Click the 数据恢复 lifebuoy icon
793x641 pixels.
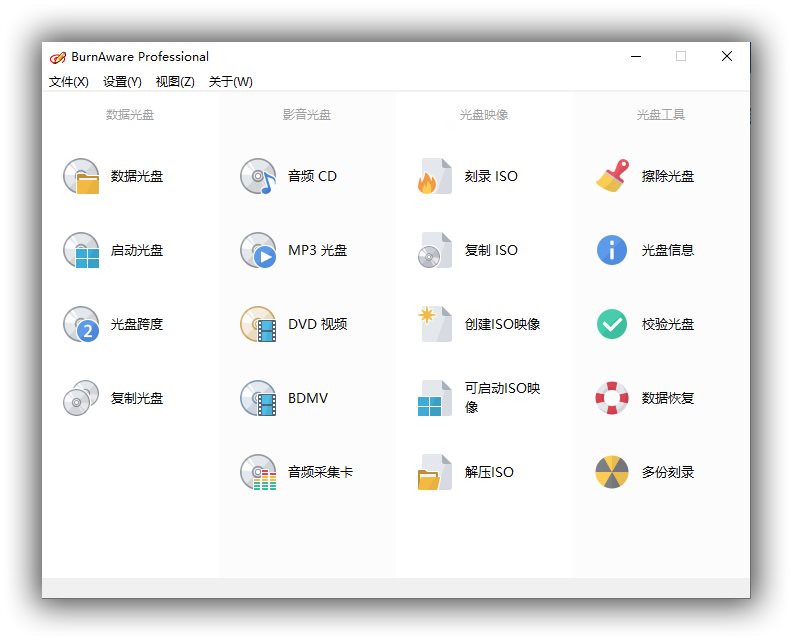612,398
